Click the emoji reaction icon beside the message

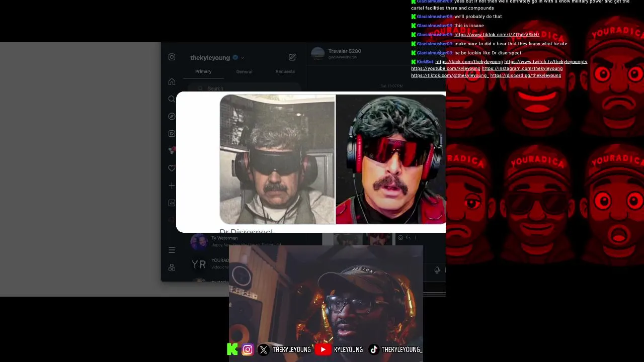[x=400, y=238]
